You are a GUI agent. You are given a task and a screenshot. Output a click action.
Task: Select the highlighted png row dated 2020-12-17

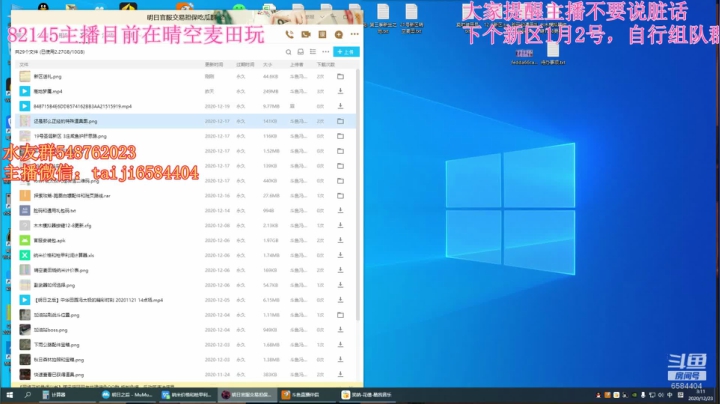[x=186, y=121]
